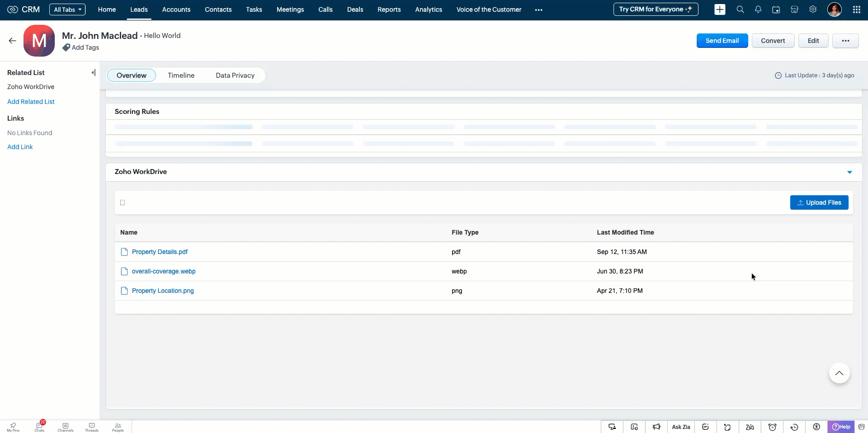Click the Send Email button

pos(722,41)
